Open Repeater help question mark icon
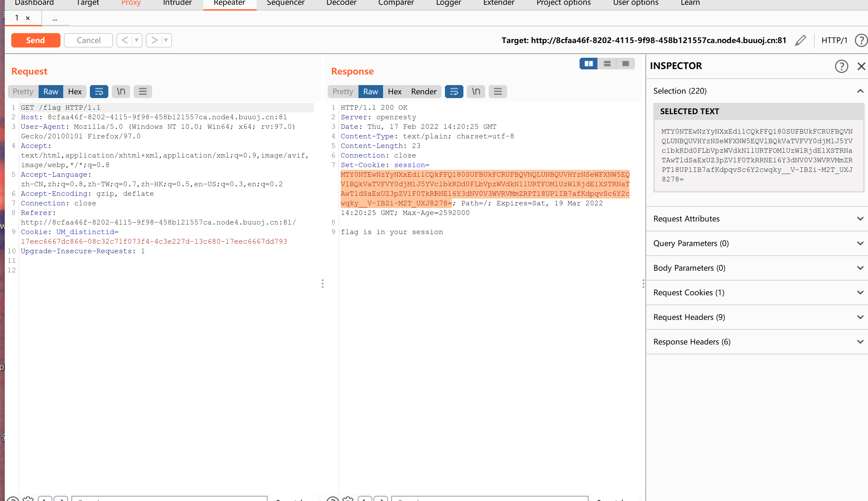Screen dimensions: 868x501 861,40
